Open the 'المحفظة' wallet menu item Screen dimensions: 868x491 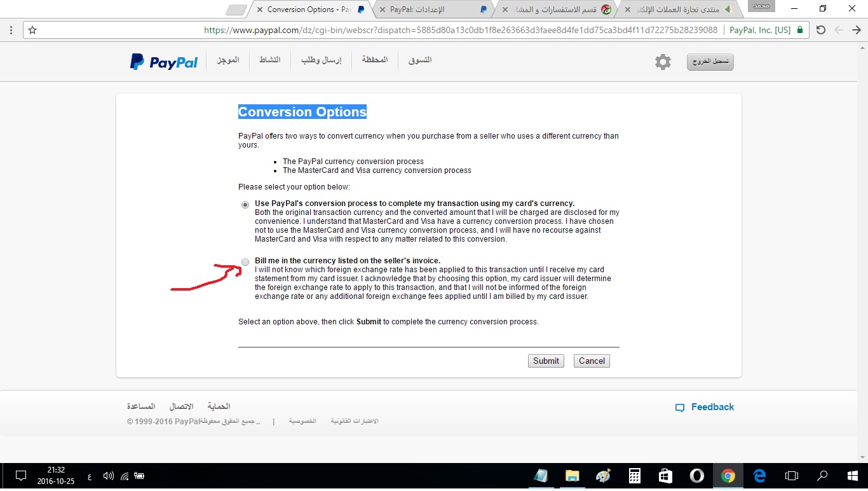pos(375,60)
